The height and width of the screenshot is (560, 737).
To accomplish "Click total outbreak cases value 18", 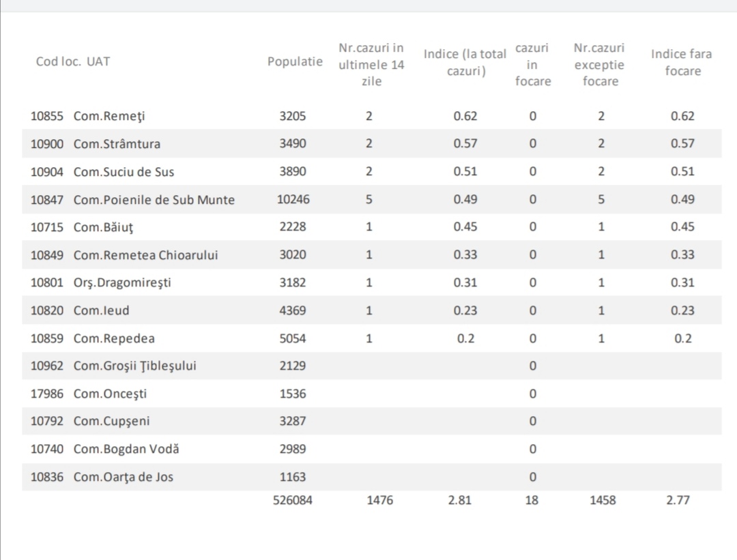I will coord(532,500).
